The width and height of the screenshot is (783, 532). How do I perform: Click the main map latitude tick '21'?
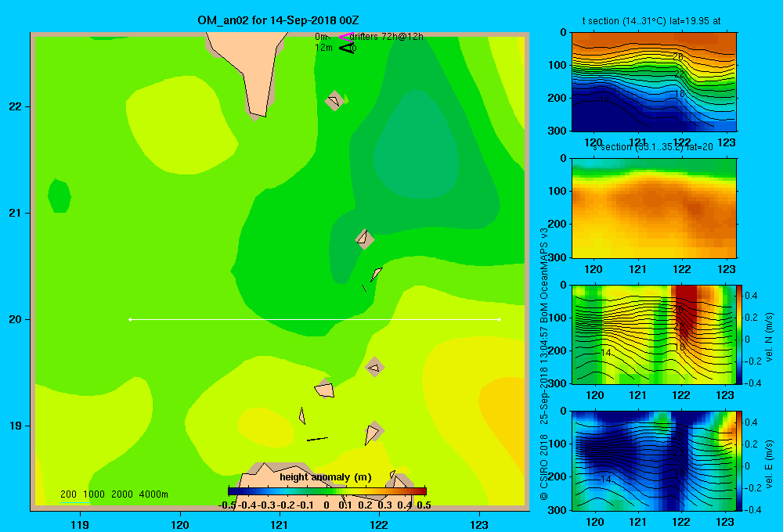[x=15, y=213]
